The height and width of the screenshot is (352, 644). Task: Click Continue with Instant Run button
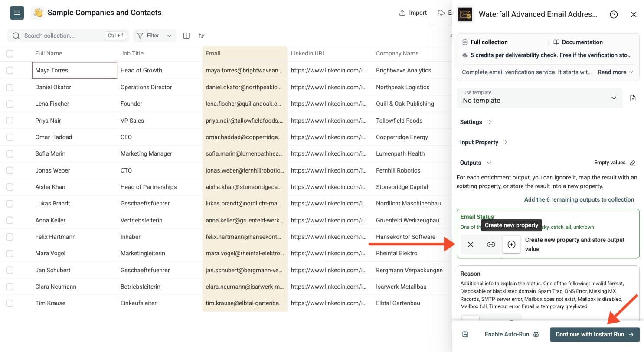click(x=595, y=334)
